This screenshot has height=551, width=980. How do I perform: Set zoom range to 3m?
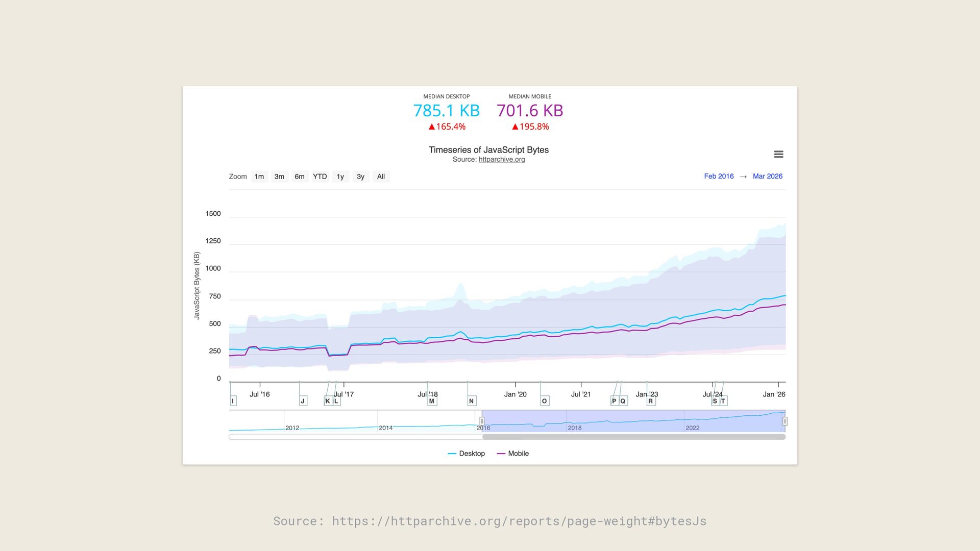click(279, 177)
